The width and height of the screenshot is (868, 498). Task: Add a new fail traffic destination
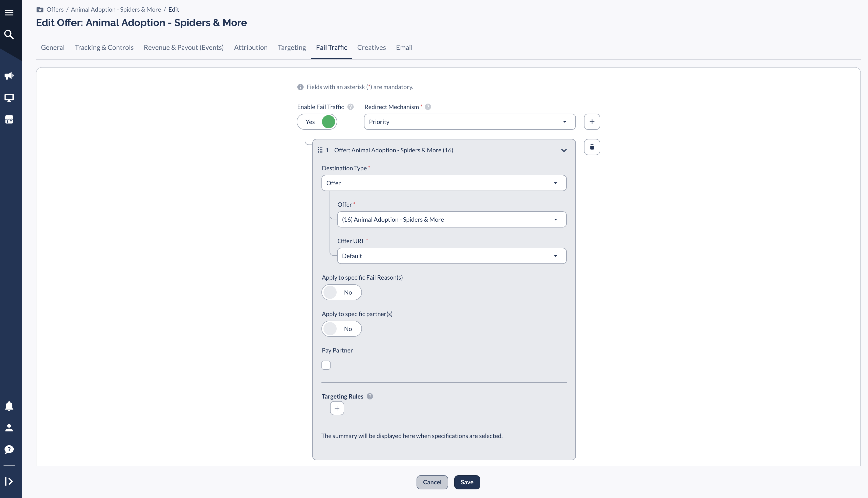[592, 122]
